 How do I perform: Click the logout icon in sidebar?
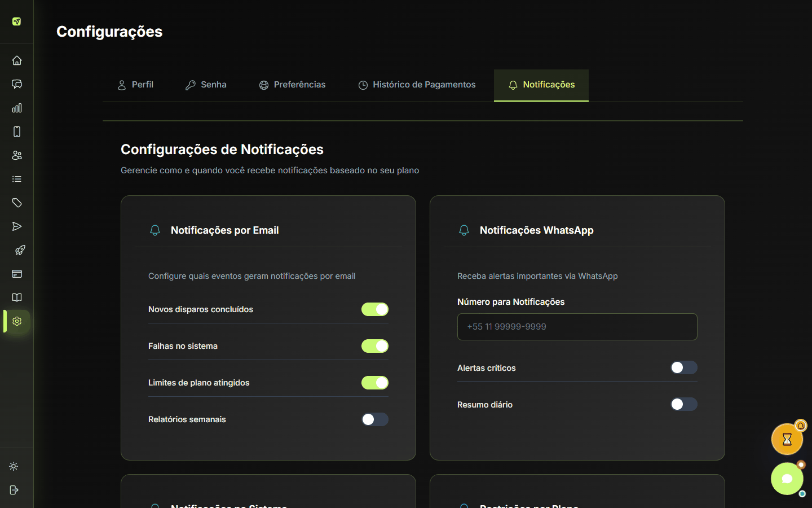point(14,490)
